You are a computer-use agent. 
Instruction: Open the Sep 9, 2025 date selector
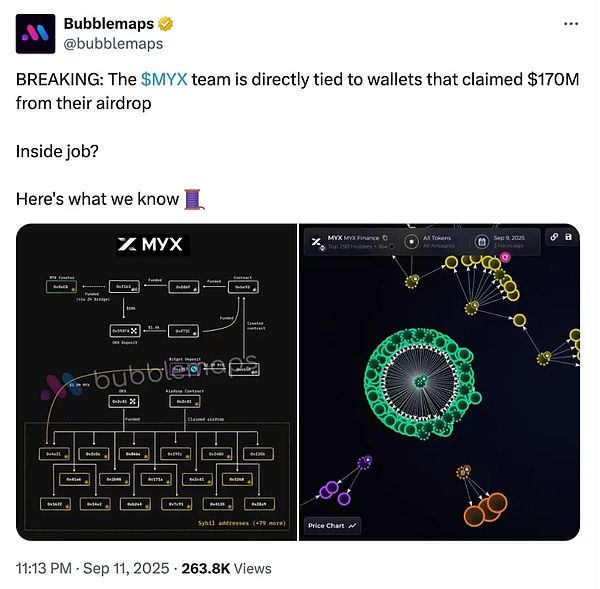pyautogui.click(x=506, y=241)
